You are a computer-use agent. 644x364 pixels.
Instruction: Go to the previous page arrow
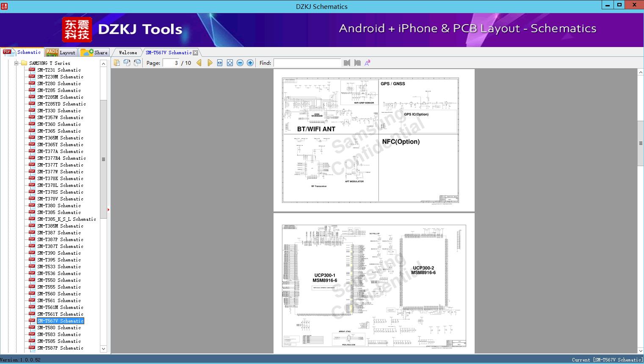pos(199,63)
